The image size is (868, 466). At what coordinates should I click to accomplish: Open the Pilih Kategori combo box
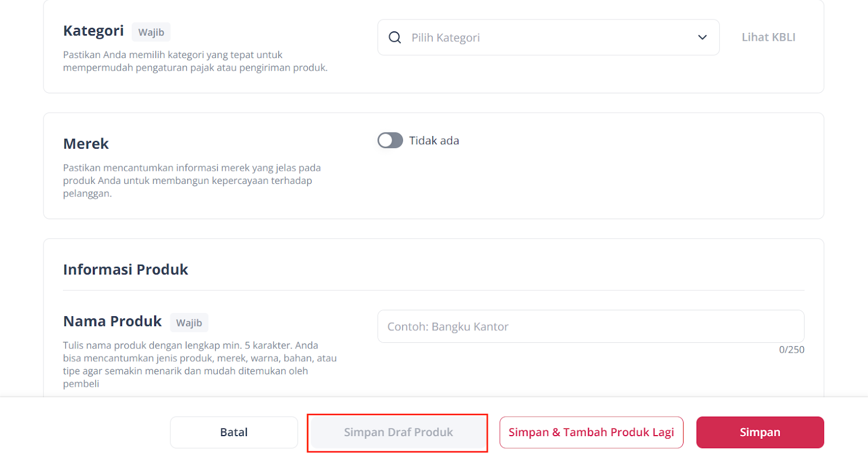(x=548, y=37)
